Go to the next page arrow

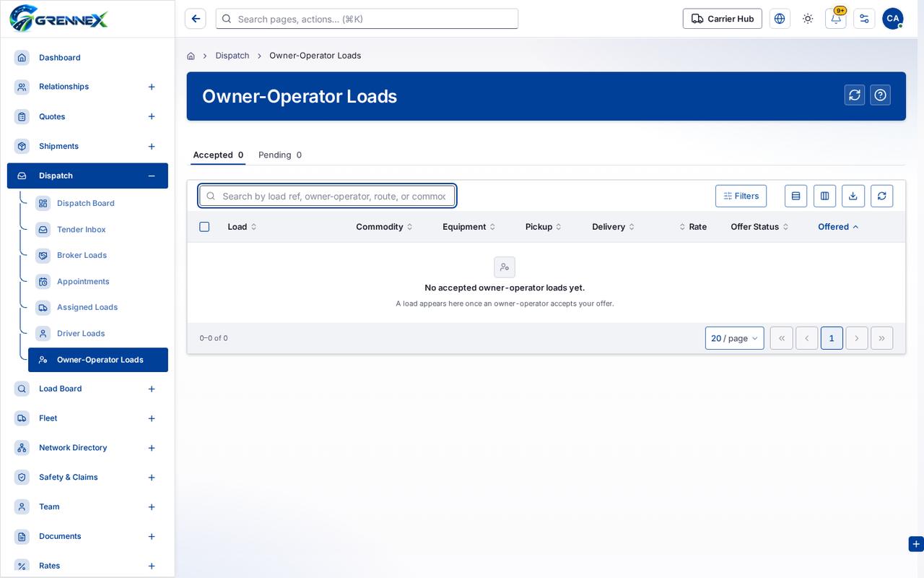tap(857, 338)
